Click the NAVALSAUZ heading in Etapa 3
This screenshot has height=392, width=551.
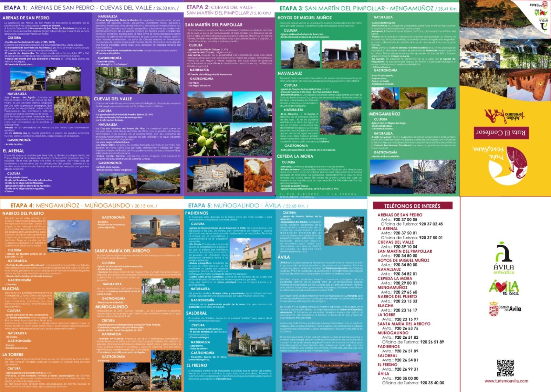pos(290,73)
